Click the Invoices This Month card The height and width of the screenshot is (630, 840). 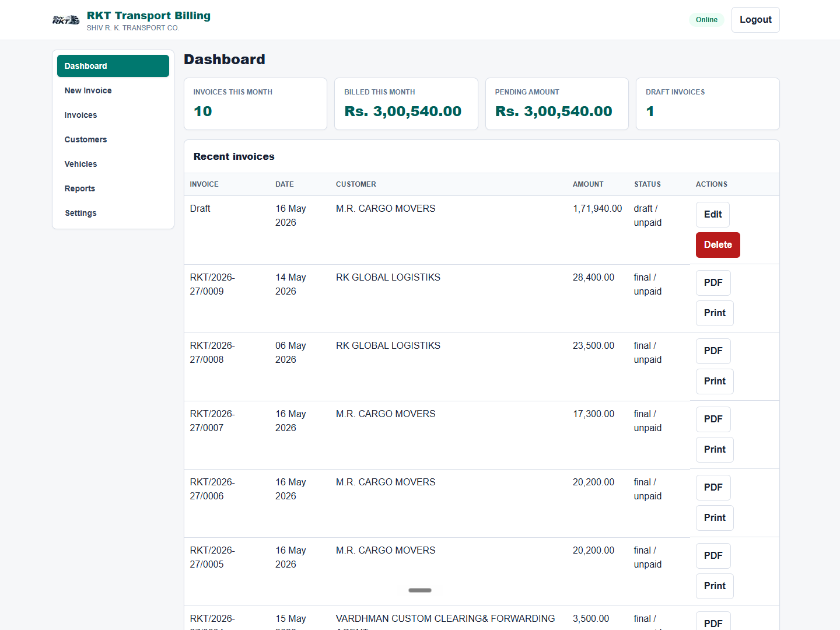(x=256, y=104)
